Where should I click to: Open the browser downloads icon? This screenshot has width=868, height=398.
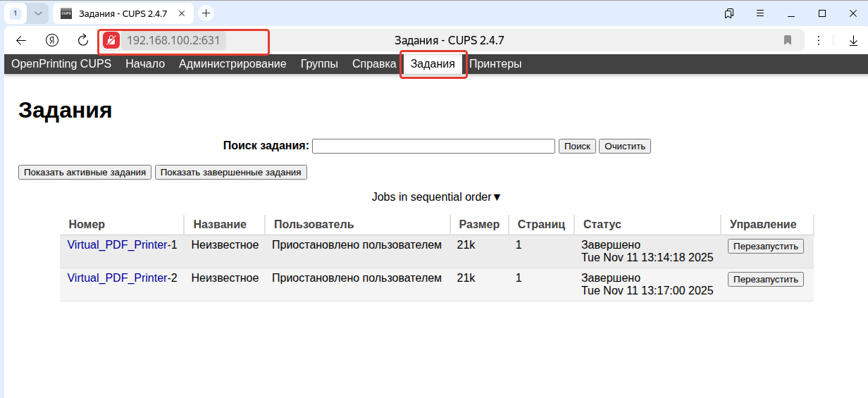tap(853, 41)
